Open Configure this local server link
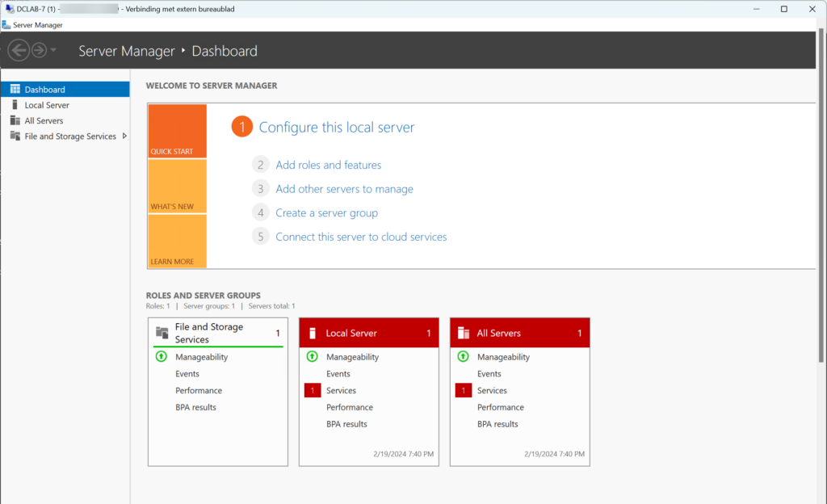The image size is (827, 504). pyautogui.click(x=337, y=127)
